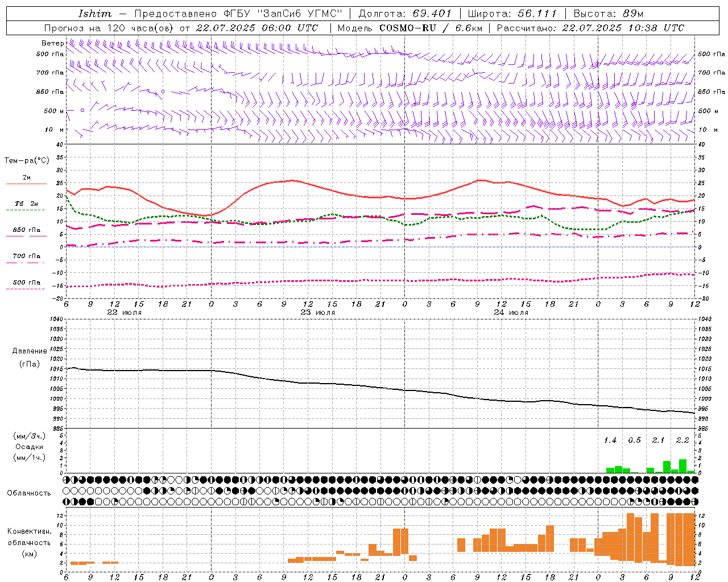728x582 pixels.
Task: Click red solid line sample under "2м" legend
Action: 26,184
